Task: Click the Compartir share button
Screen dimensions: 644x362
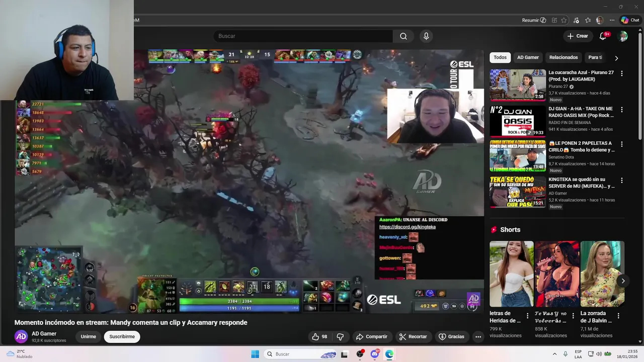Action: click(372, 336)
